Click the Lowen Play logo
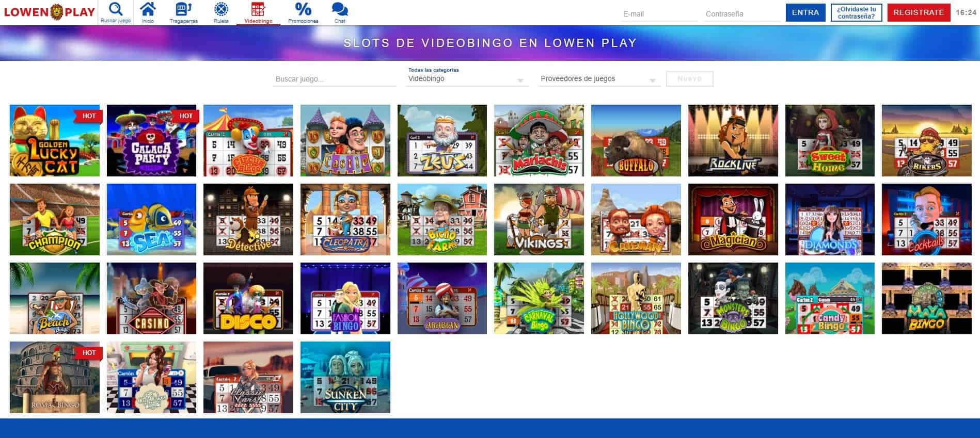Viewport: 980px width, 438px height. pyautogui.click(x=50, y=12)
